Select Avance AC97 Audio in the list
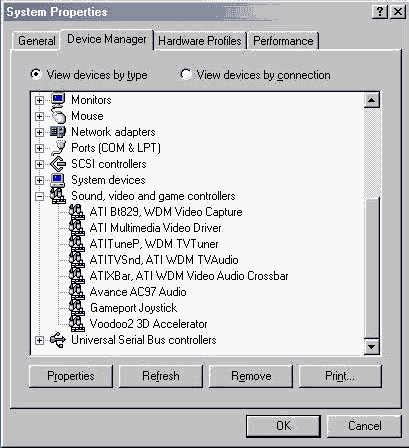The image size is (409, 448). (x=138, y=292)
